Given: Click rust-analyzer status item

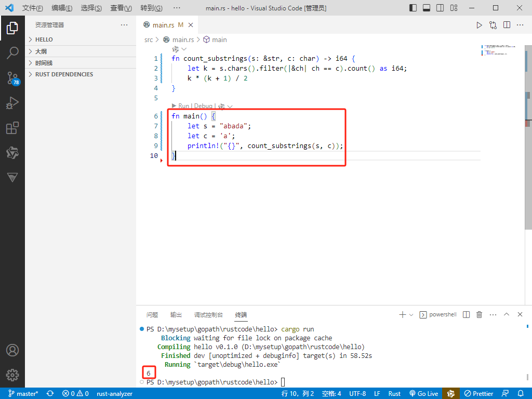Looking at the screenshot, I should point(114,394).
